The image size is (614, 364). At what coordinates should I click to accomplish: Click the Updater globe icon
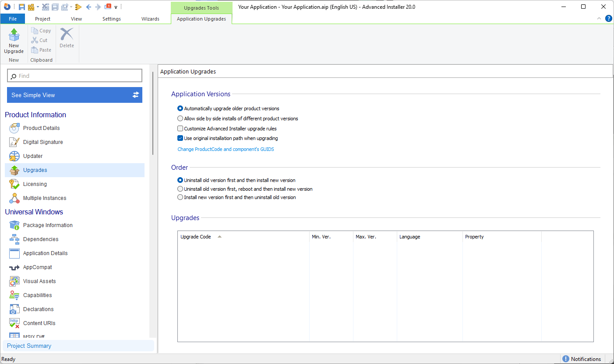[14, 156]
